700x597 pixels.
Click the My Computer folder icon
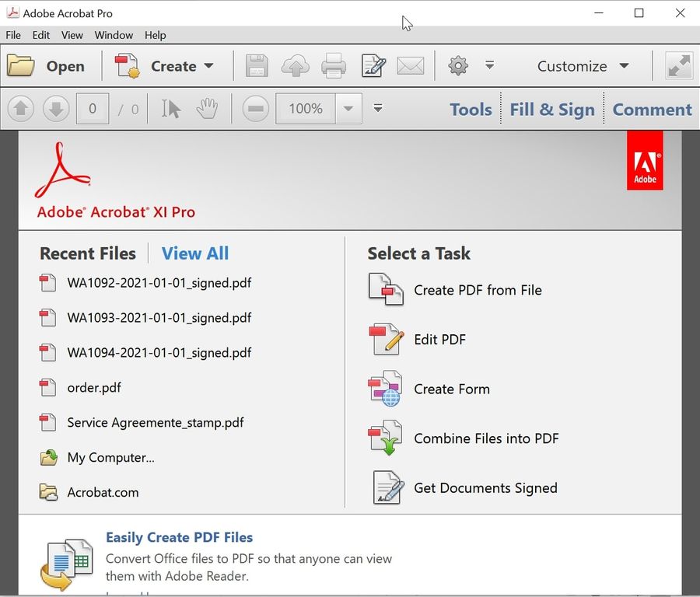48,457
